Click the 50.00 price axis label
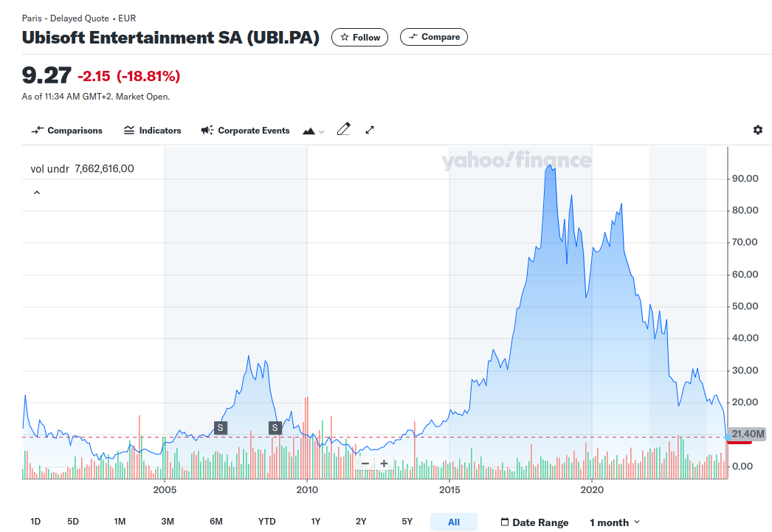Viewport: 772px width, 532px height. (745, 306)
